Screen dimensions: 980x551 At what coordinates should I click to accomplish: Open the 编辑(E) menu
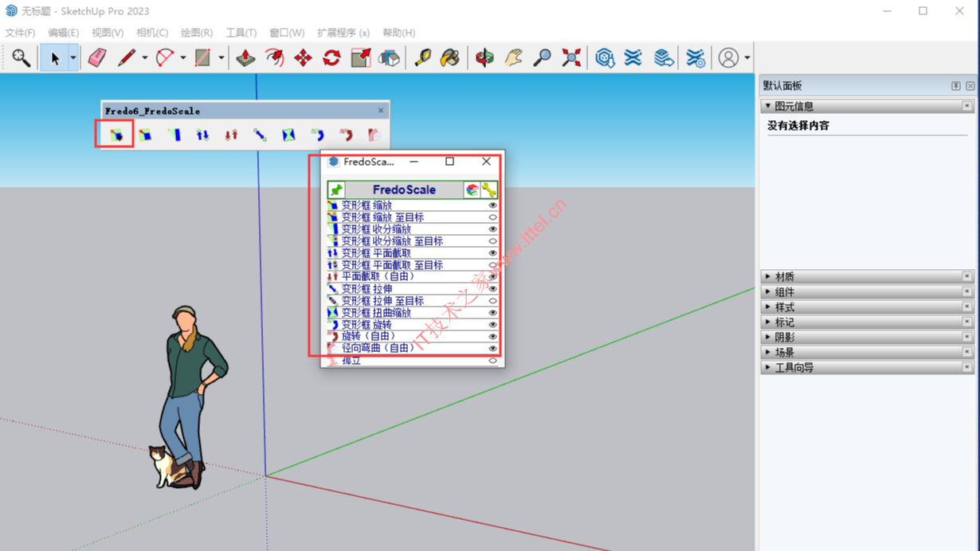(63, 33)
